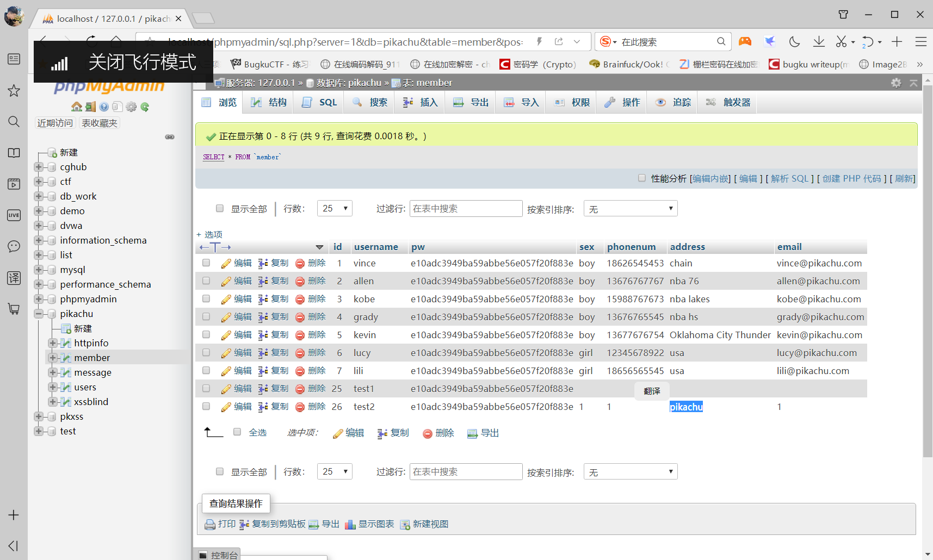Click the magnifier icon in browser search box
Viewport: 933px width, 560px height.
click(x=721, y=41)
